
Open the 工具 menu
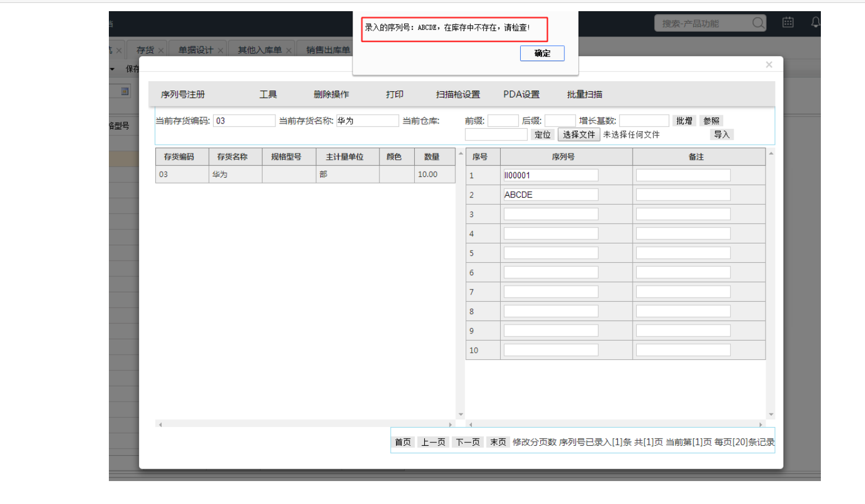268,94
